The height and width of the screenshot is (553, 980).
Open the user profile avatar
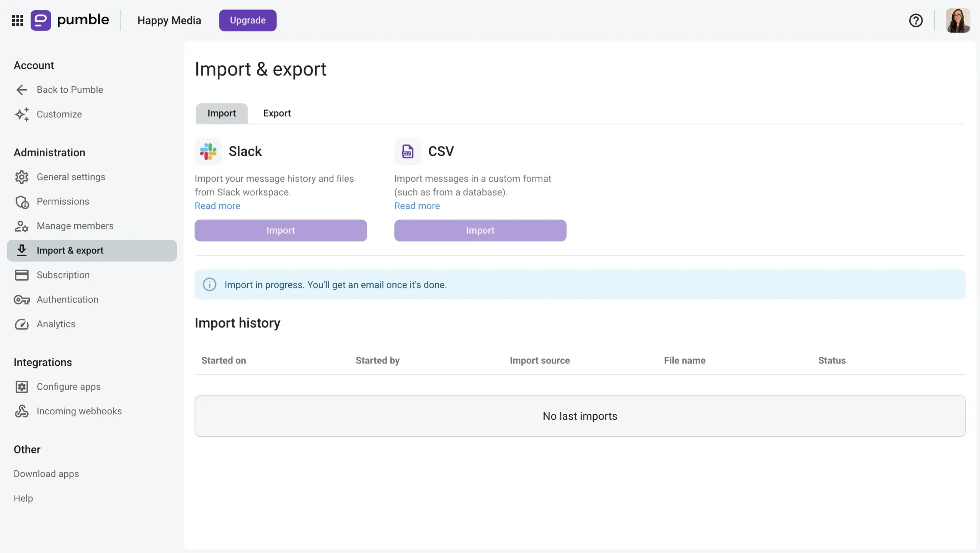[x=958, y=20]
